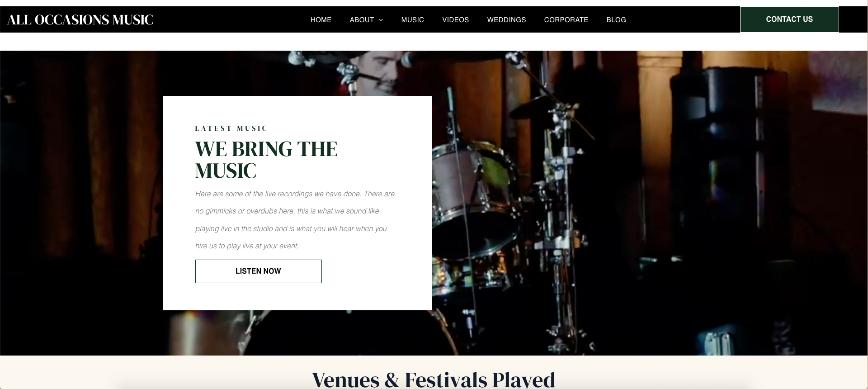
Task: Navigate to the WEDDINGS page
Action: [506, 20]
